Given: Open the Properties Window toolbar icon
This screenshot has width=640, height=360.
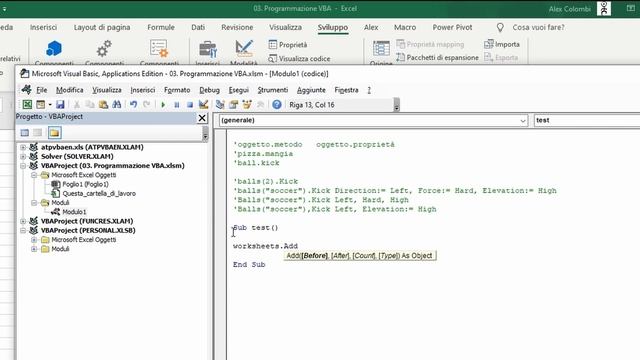Looking at the screenshot, I should pos(233,105).
